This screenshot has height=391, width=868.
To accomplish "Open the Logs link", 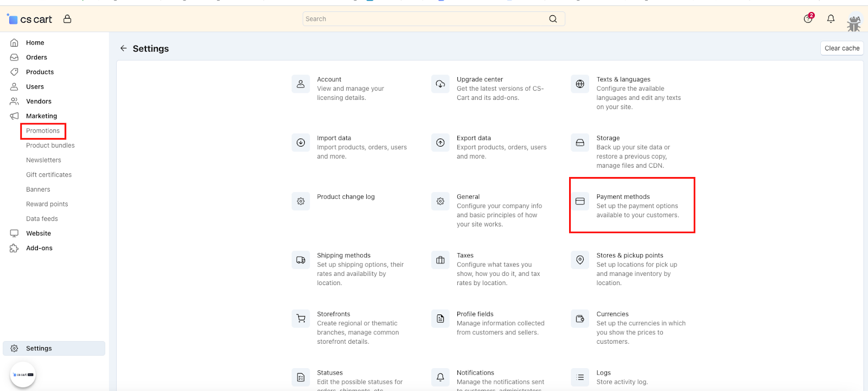I will click(604, 373).
